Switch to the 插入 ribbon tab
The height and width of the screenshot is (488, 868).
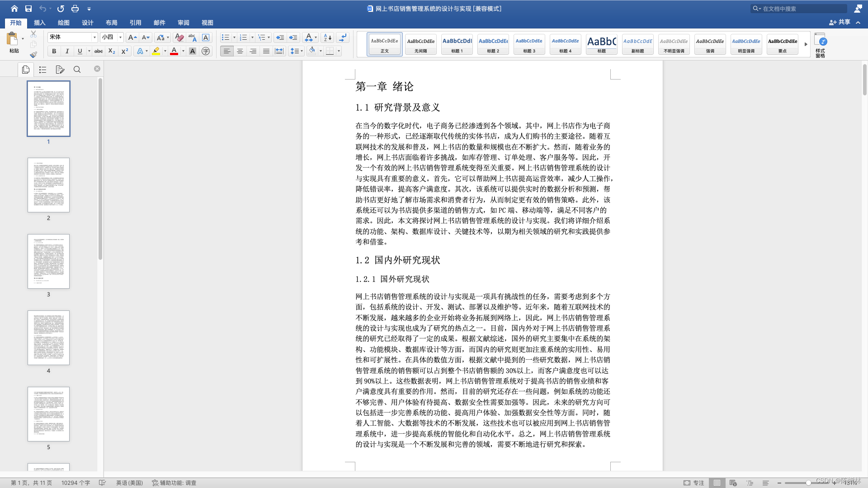point(40,23)
